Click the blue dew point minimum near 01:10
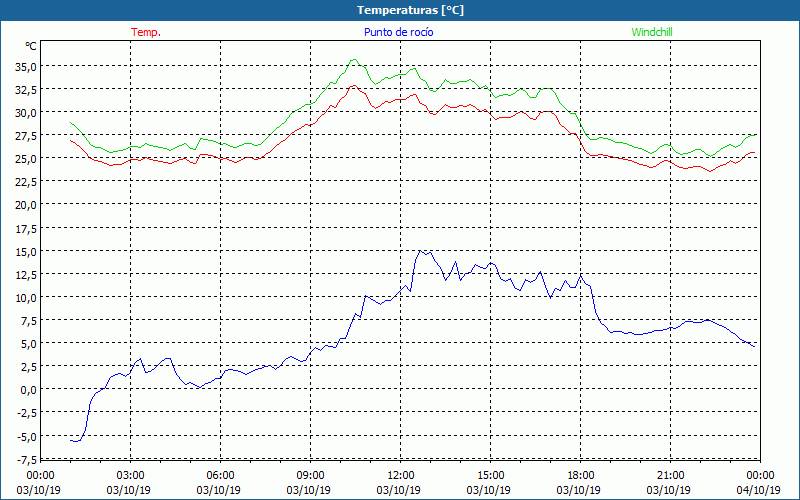The image size is (800, 500). point(76,441)
